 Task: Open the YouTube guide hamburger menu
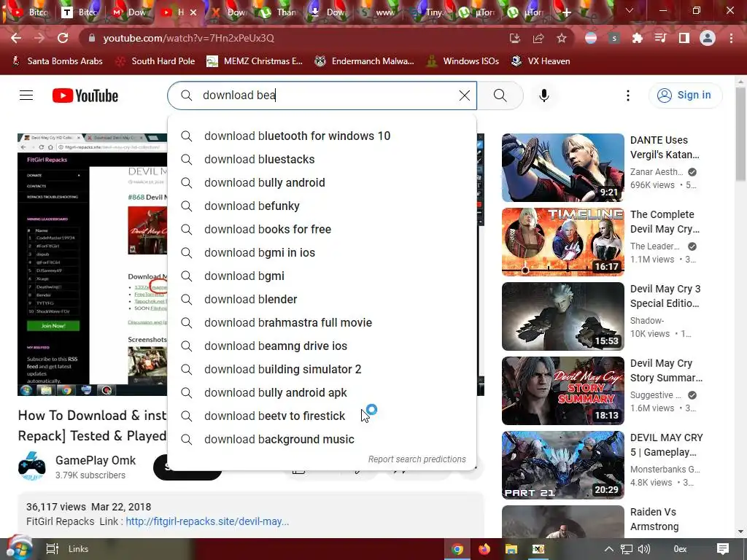pos(26,96)
